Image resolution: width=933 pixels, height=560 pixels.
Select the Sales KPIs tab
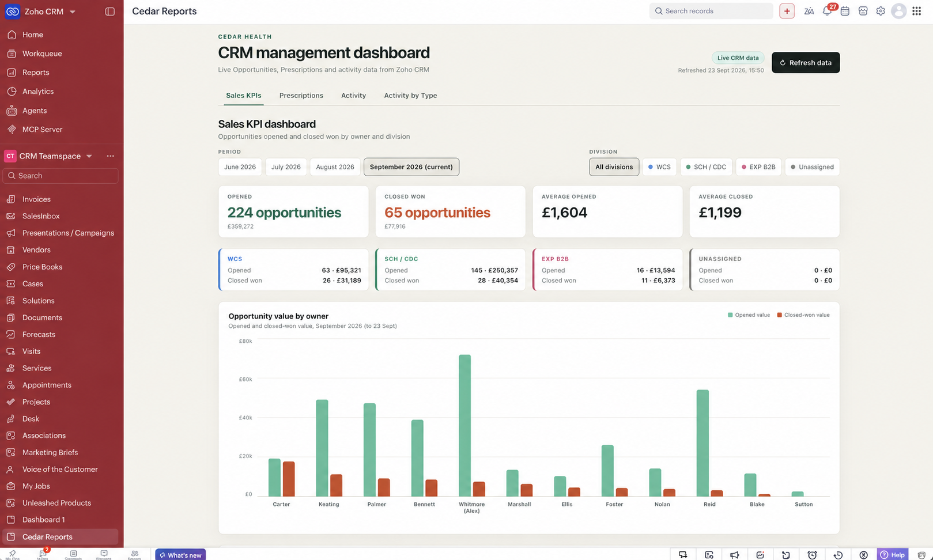coord(243,96)
